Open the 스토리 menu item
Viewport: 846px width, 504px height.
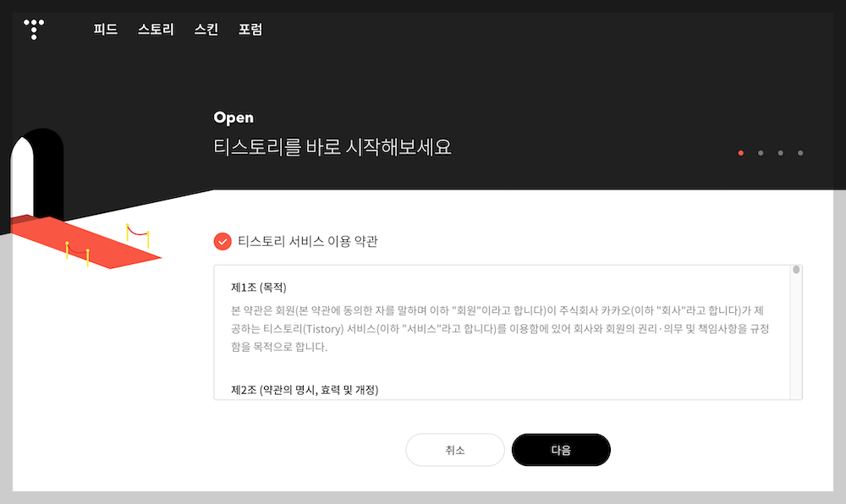pyautogui.click(x=155, y=29)
